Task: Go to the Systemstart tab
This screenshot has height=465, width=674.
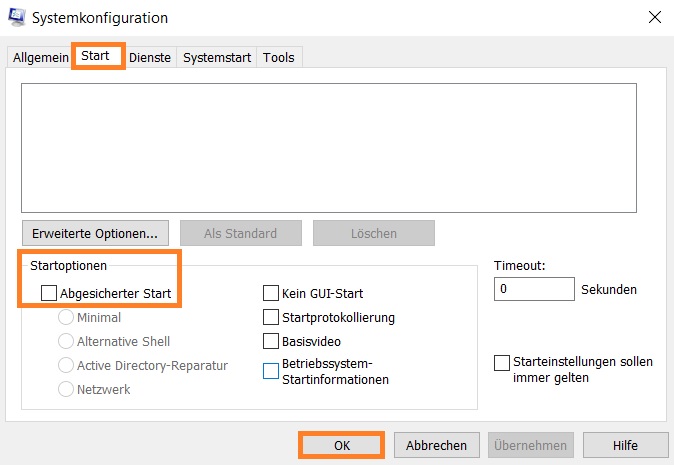Action: click(x=217, y=57)
